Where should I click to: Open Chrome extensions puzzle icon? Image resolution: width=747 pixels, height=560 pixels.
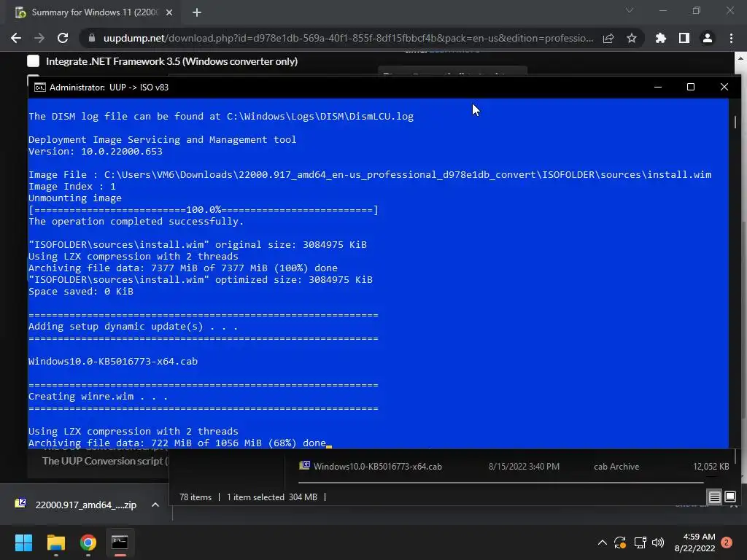(661, 38)
